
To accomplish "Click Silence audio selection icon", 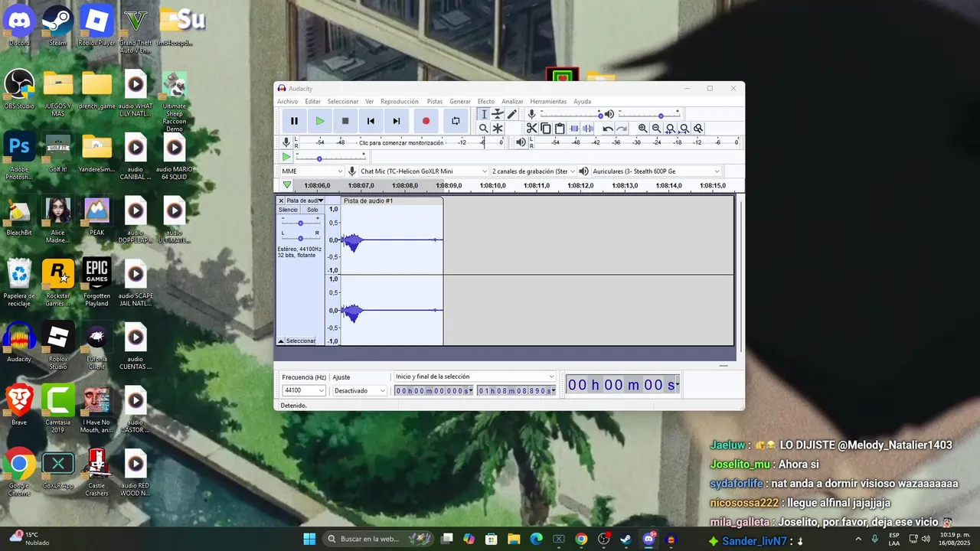I will tap(588, 129).
